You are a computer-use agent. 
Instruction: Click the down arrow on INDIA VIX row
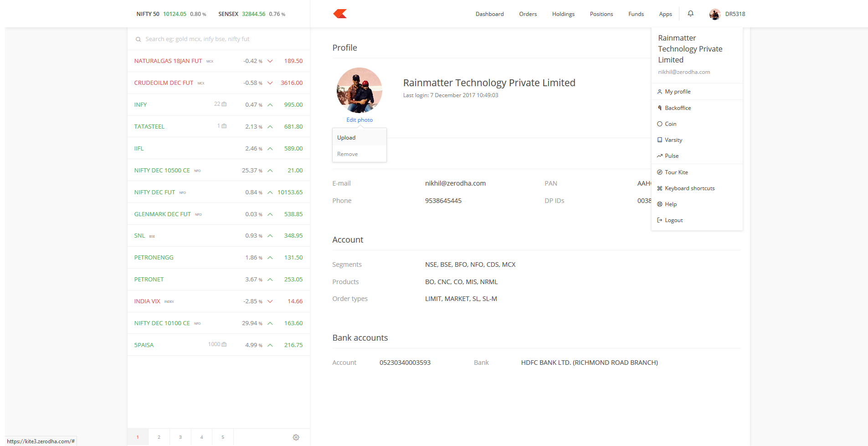tap(270, 301)
